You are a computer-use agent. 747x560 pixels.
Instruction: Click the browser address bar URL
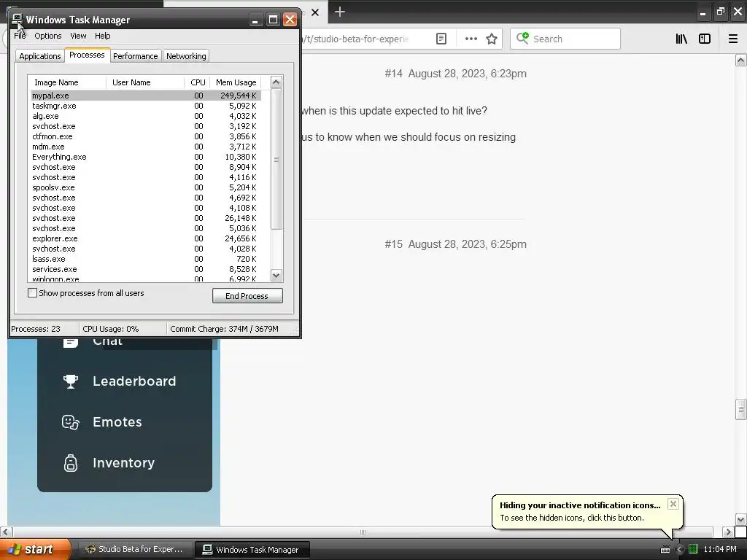[x=355, y=39]
